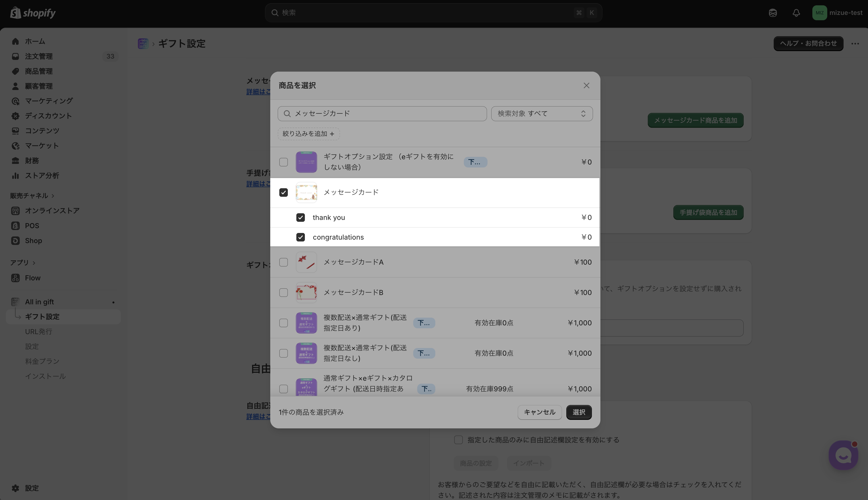Screen dimensions: 868x500
Task: Open the three-dot more actions menu
Action: (x=855, y=44)
